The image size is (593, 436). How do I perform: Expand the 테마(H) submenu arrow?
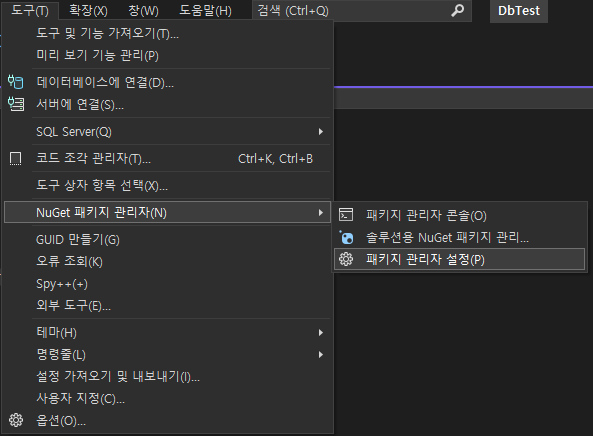[321, 332]
